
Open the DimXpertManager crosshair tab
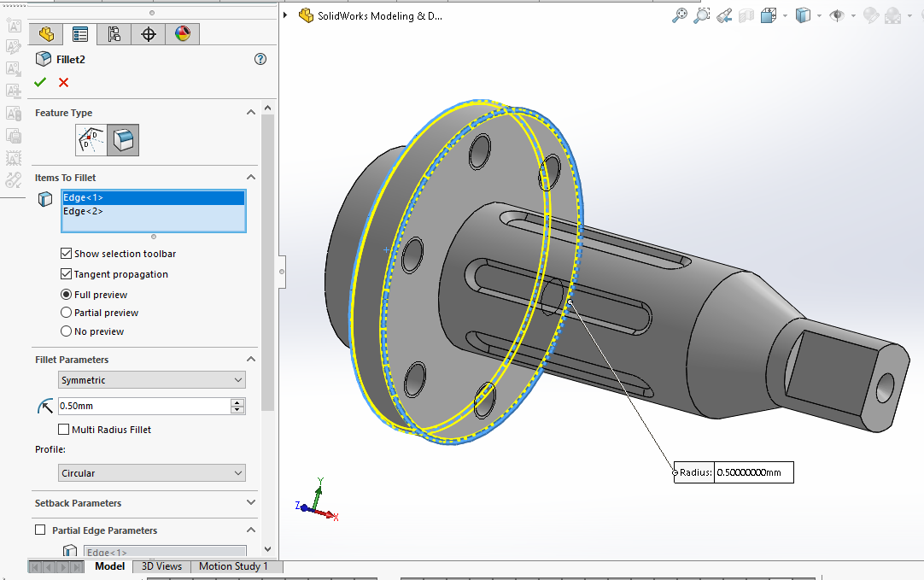pos(149,34)
